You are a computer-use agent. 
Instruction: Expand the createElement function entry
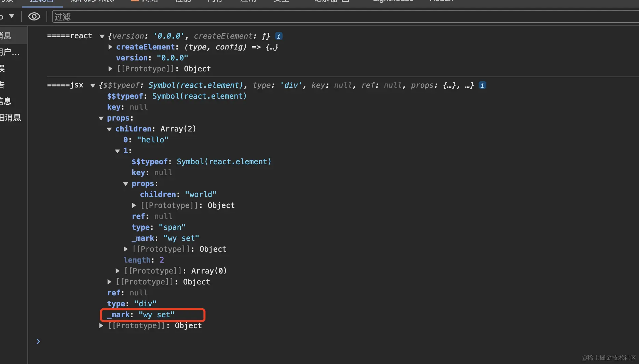tap(110, 47)
